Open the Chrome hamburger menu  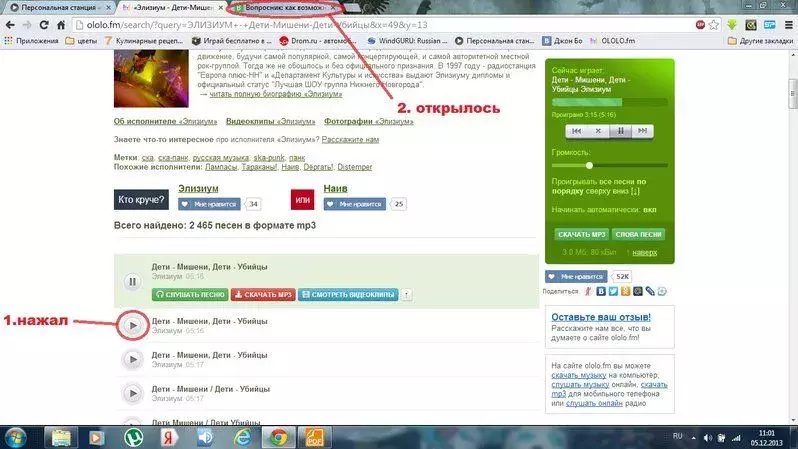(788, 25)
